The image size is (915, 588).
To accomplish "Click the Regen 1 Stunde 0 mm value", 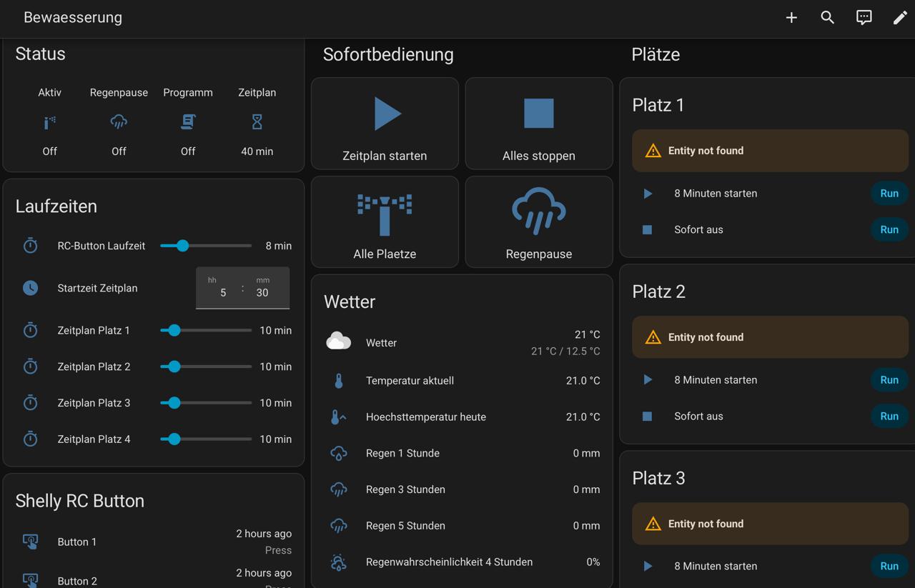I will pyautogui.click(x=586, y=453).
